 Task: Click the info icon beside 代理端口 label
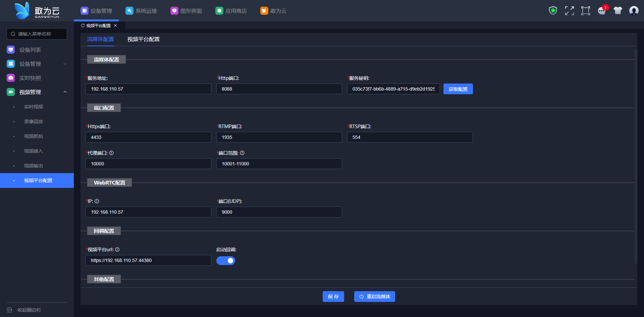tap(111, 153)
